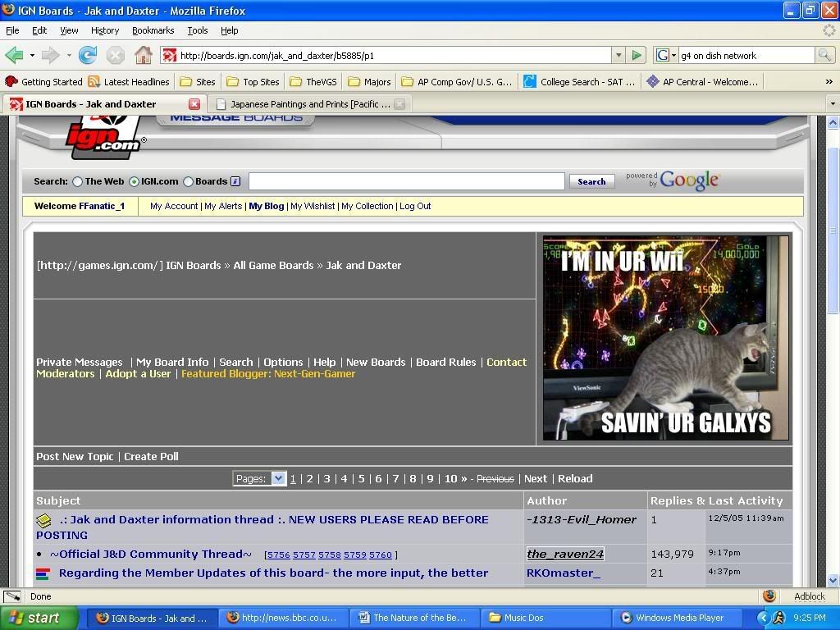Click the scrollbar up arrow button
Screen dimensions: 840x630
833,123
